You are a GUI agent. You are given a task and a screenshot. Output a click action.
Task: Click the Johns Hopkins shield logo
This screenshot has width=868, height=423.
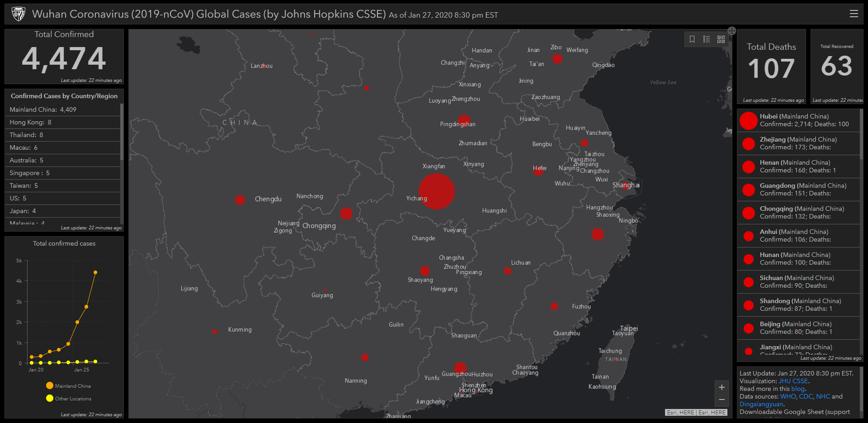click(18, 14)
